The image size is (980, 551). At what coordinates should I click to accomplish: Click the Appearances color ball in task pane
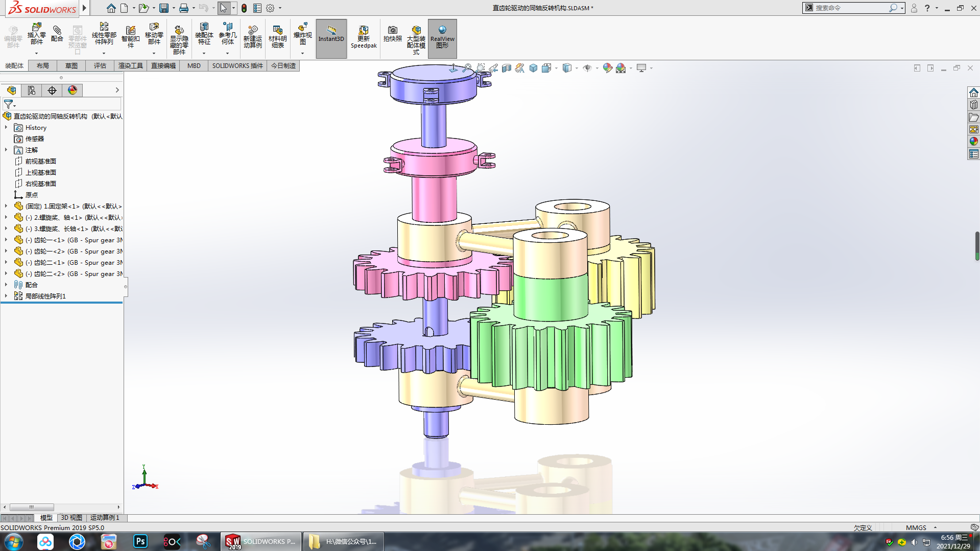pyautogui.click(x=973, y=142)
